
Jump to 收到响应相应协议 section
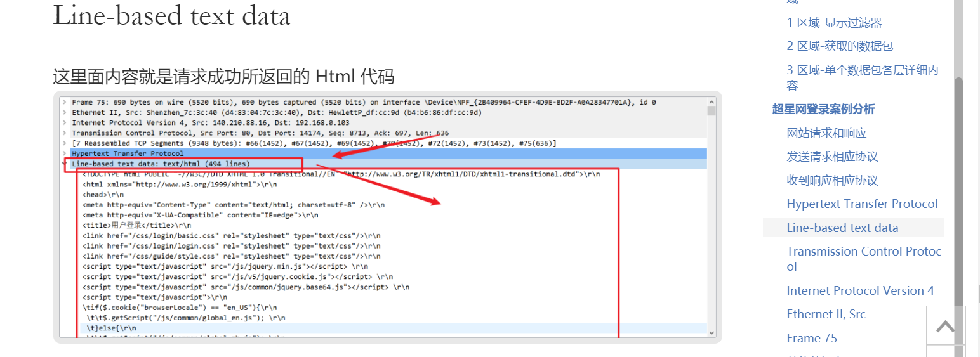click(832, 181)
